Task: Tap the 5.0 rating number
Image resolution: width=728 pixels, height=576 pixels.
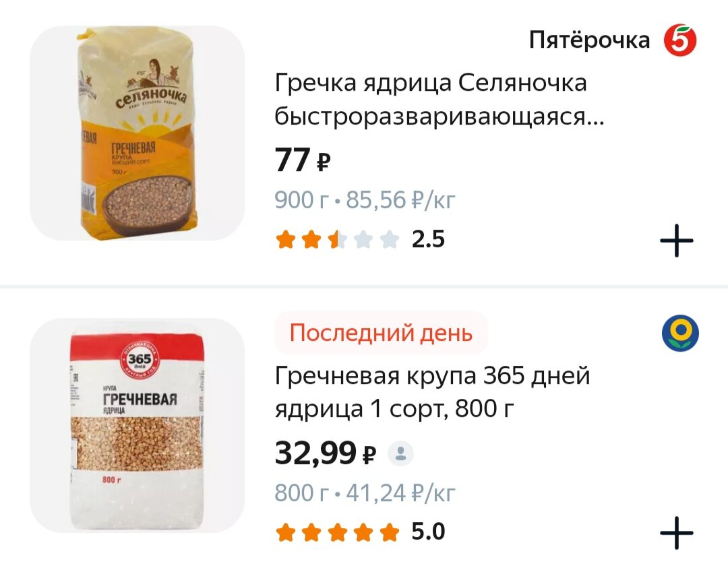Action: [x=428, y=532]
